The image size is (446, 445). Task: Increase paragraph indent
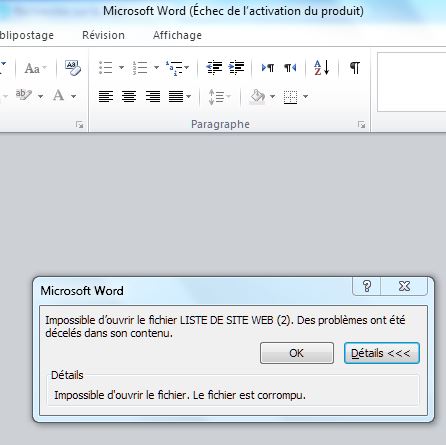(x=236, y=68)
